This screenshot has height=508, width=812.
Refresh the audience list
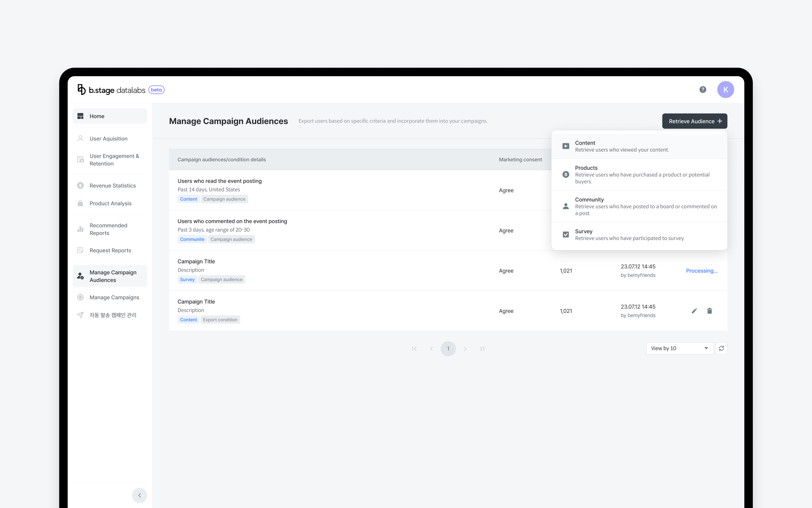tap(721, 348)
